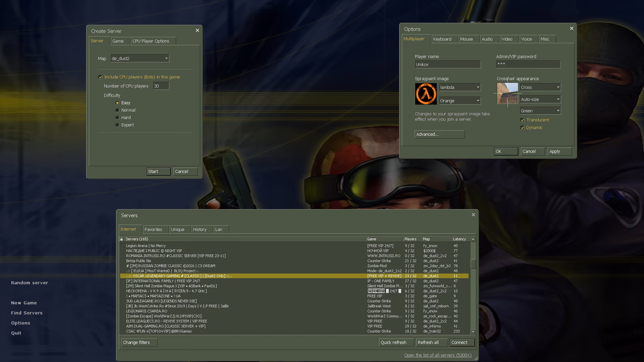Switch to the Game tab in Create Server
The width and height of the screenshot is (644, 362).
[120, 41]
